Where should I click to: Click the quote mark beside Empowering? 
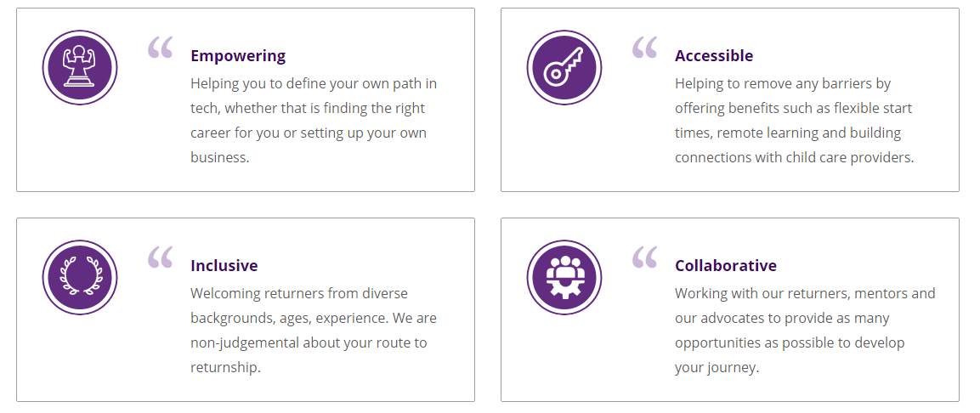coord(160,48)
